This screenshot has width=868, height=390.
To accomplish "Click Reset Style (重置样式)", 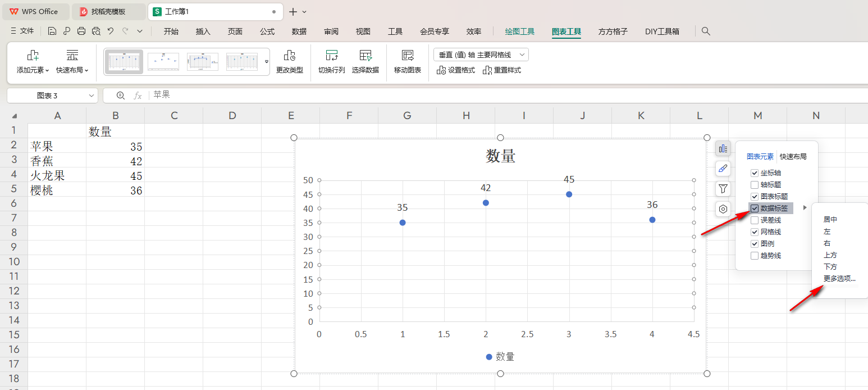I will pyautogui.click(x=502, y=70).
